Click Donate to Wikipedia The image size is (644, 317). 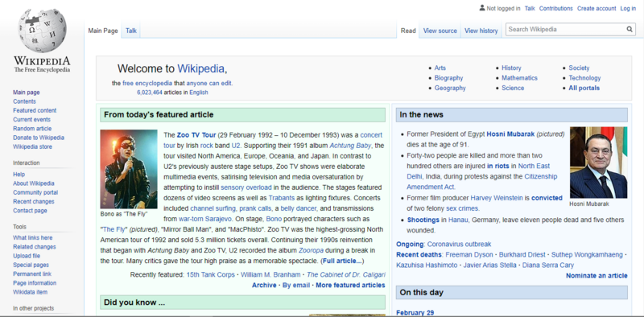pos(39,138)
